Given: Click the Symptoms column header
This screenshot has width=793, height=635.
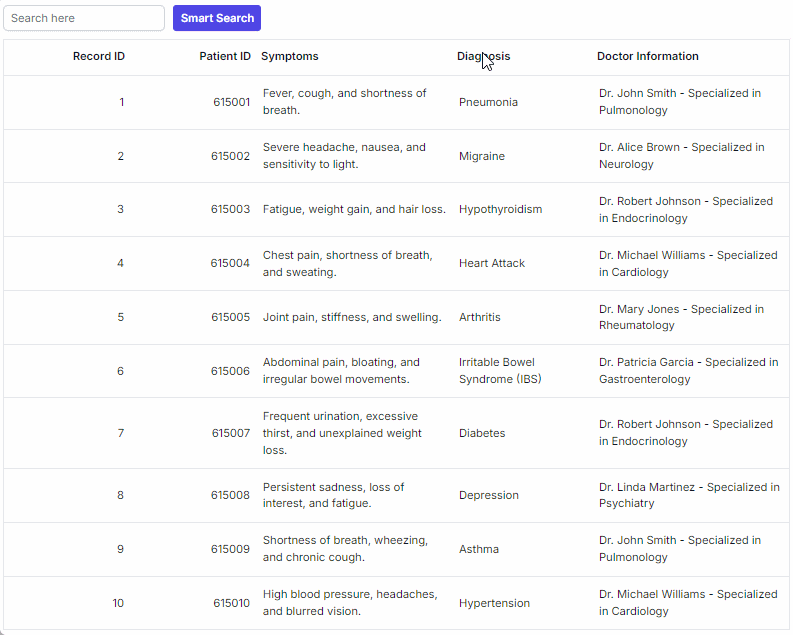Looking at the screenshot, I should tap(290, 56).
